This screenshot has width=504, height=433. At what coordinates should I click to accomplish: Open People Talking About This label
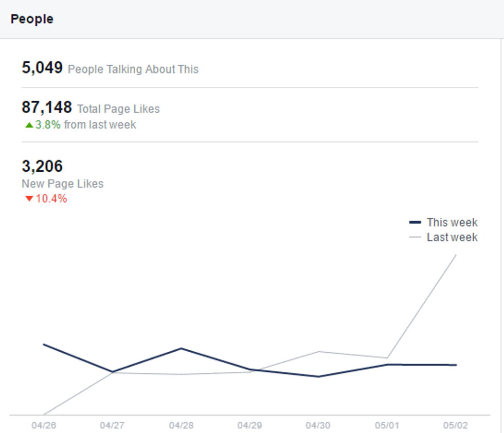pos(133,69)
